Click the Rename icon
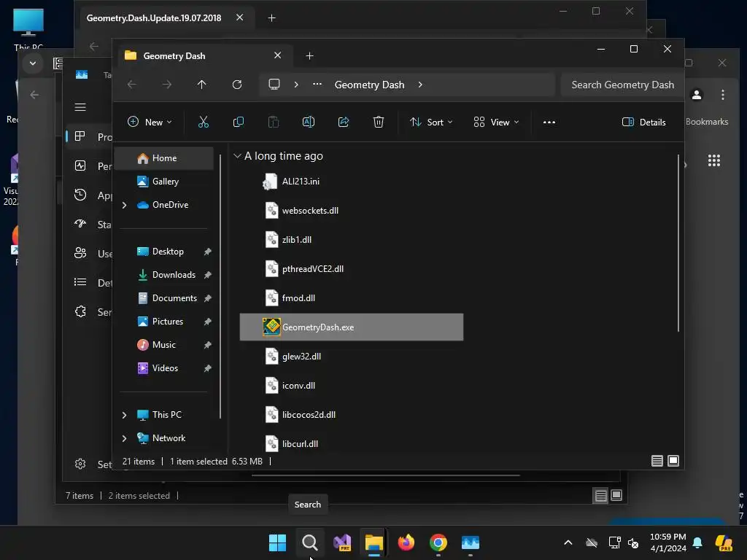Screen dimensions: 747x560 (309, 122)
